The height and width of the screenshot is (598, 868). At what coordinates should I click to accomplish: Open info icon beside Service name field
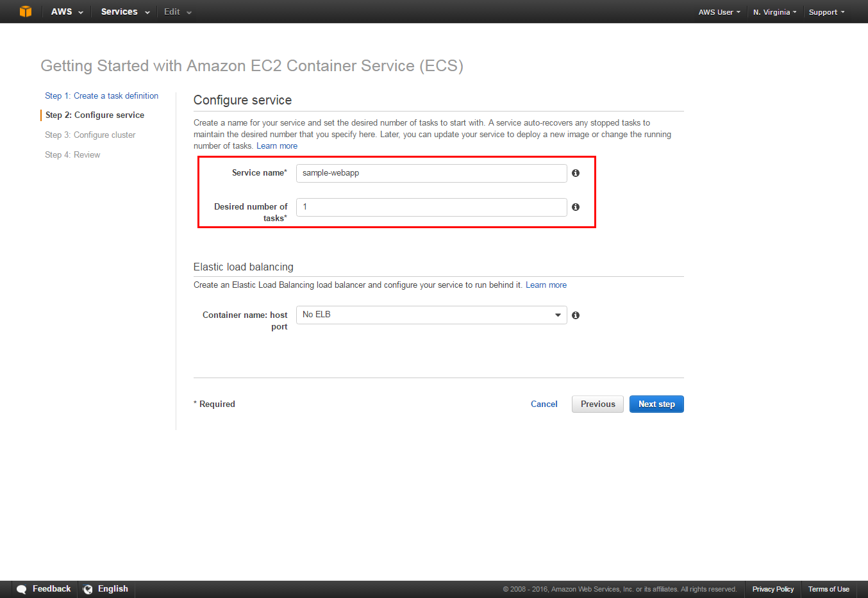tap(576, 173)
